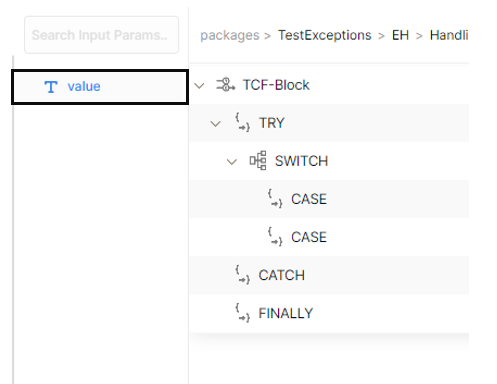Viewport: 497px width, 384px height.
Task: Click the TRY step curly-brace icon
Action: (x=242, y=122)
